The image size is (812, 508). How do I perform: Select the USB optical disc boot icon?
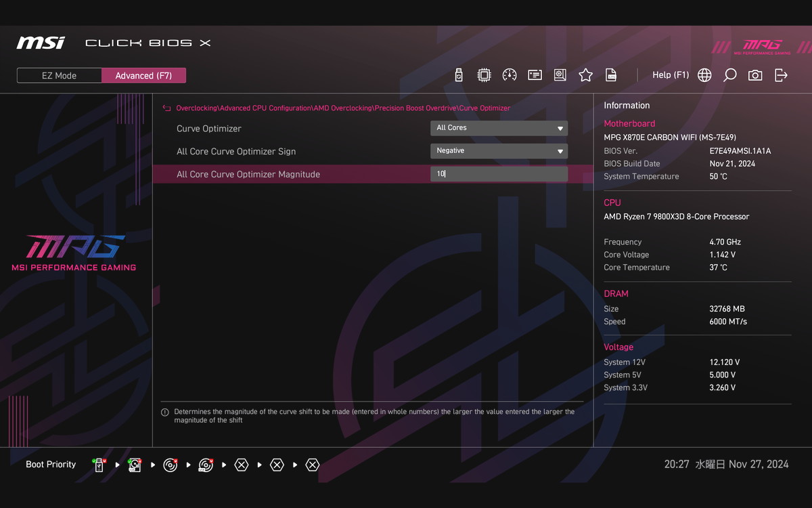[x=206, y=465]
